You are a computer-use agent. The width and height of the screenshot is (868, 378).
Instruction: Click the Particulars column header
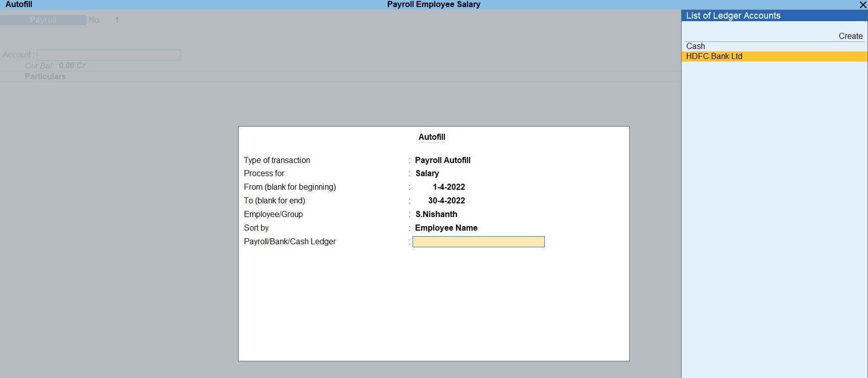tap(45, 77)
